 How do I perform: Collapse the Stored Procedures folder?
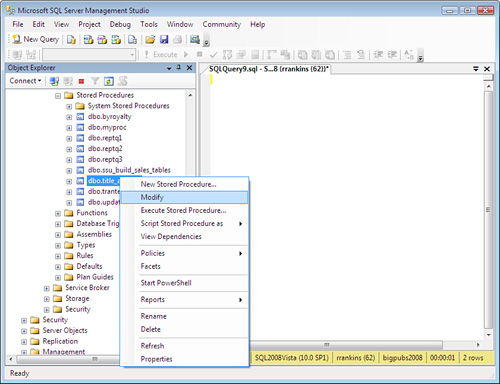point(58,96)
